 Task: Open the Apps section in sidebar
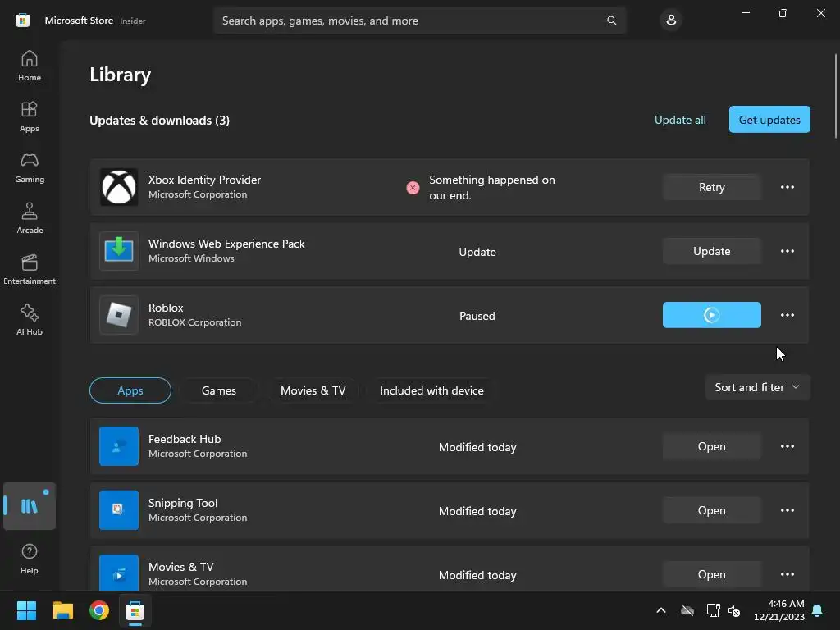point(30,116)
